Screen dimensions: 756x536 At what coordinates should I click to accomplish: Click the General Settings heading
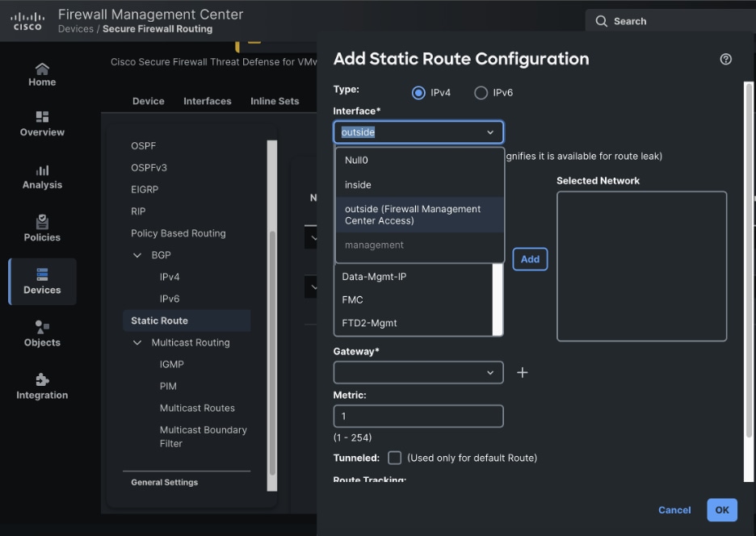pos(165,482)
